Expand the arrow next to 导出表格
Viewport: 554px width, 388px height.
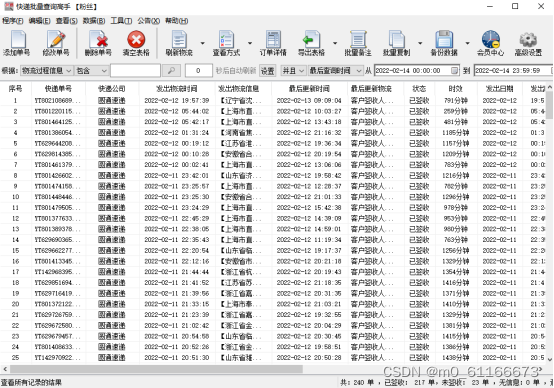point(335,43)
